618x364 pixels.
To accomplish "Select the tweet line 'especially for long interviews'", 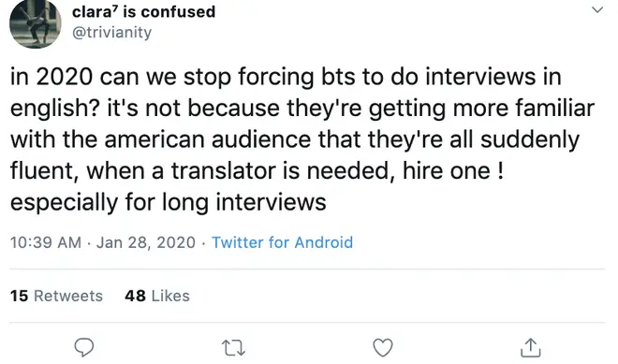I will click(169, 202).
